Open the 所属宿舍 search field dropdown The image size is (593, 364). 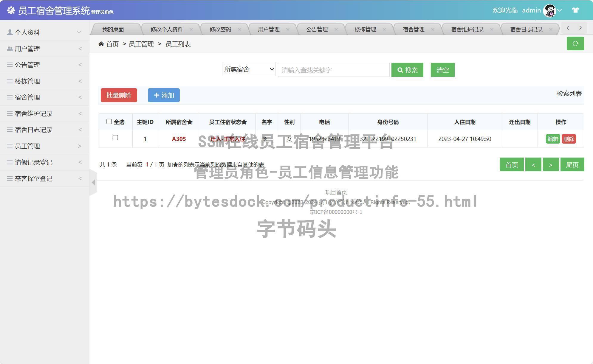pos(249,69)
